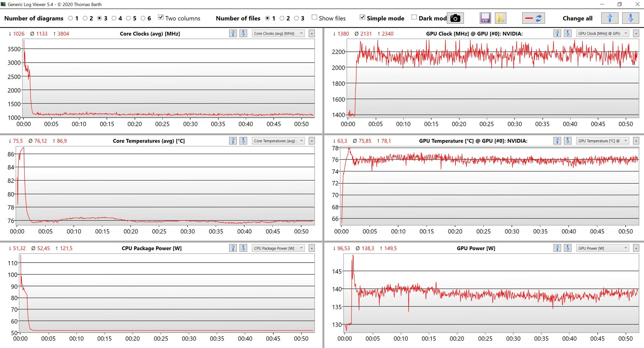Image resolution: width=644 pixels, height=348 pixels.
Task: Click inside the GPU Temperature chart area
Action: coord(490,186)
